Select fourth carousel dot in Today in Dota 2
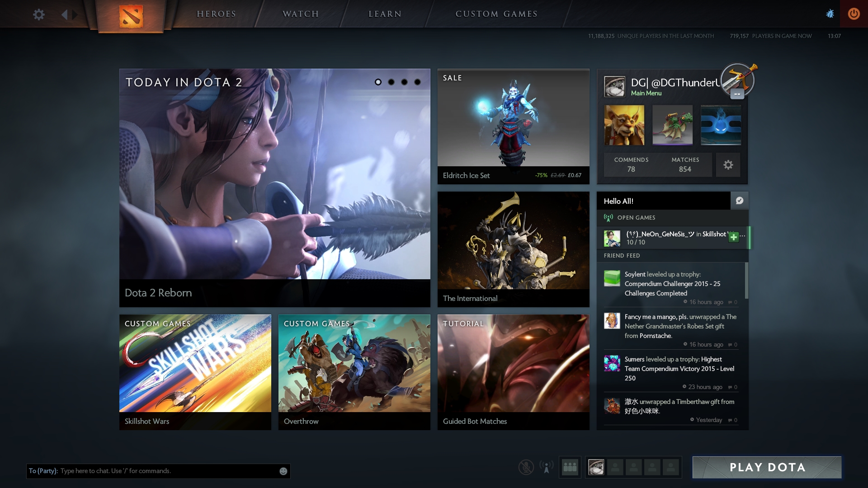The width and height of the screenshot is (868, 488). pyautogui.click(x=417, y=82)
